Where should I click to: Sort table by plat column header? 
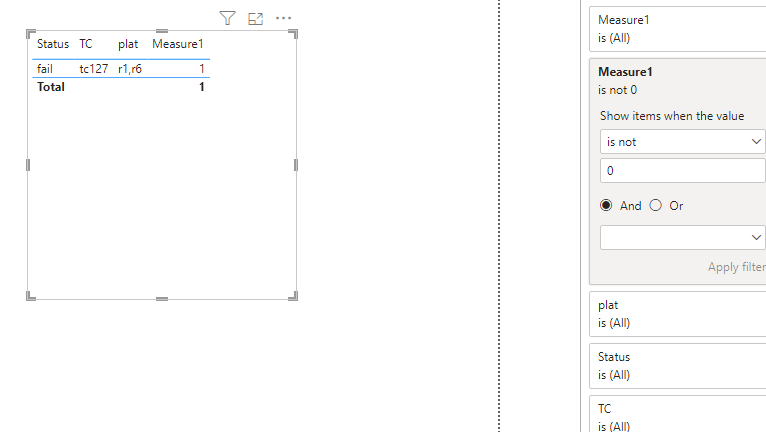click(x=128, y=44)
